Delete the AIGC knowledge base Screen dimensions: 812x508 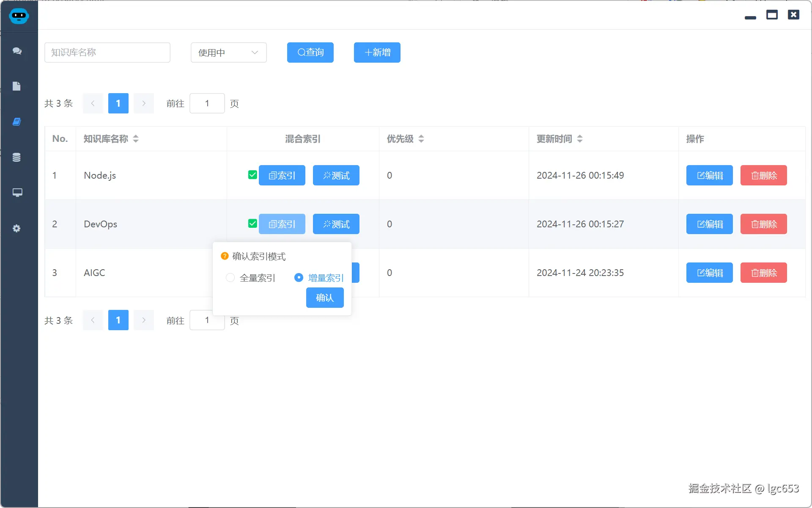(763, 273)
